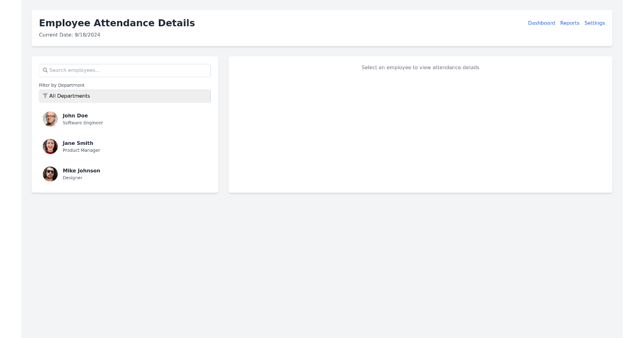Screen dimensions: 644x338
Task: Click the Designer role text
Action: tap(72, 178)
